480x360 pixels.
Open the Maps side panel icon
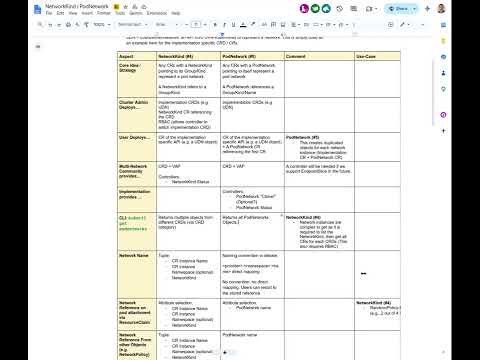443,89
